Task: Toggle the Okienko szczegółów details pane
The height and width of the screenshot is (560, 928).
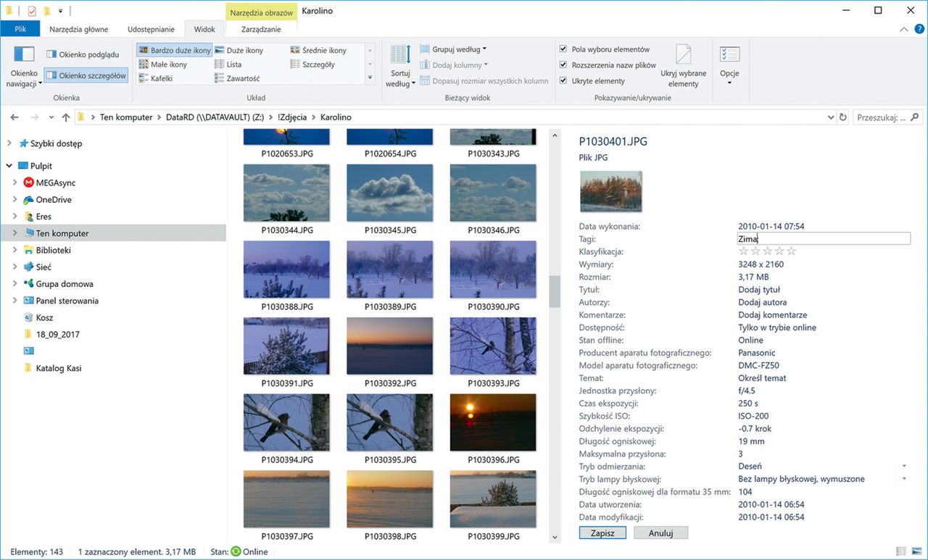Action: [x=86, y=75]
